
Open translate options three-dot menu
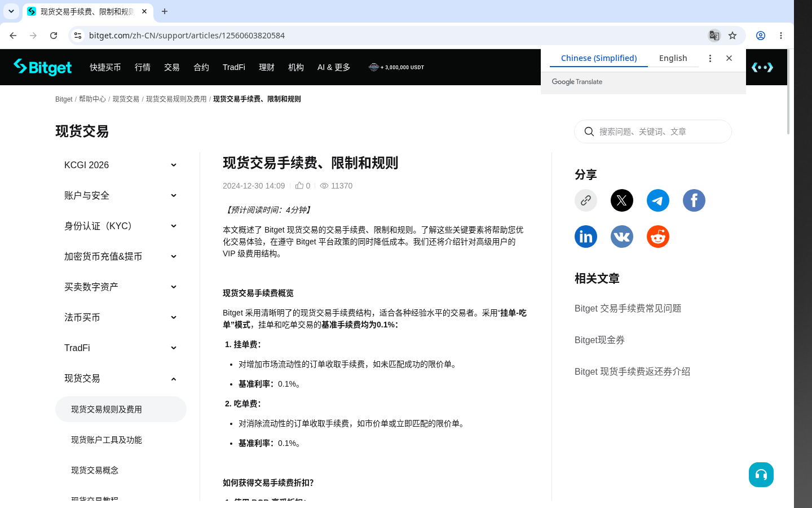[710, 58]
